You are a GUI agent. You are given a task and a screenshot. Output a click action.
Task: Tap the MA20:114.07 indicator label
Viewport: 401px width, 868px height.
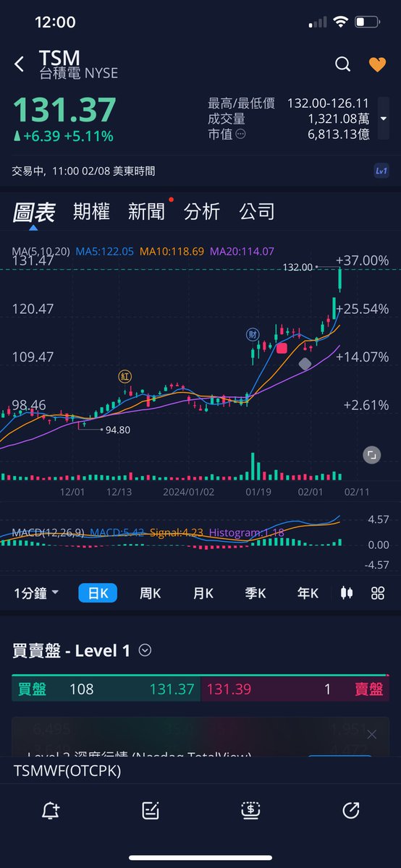[242, 252]
